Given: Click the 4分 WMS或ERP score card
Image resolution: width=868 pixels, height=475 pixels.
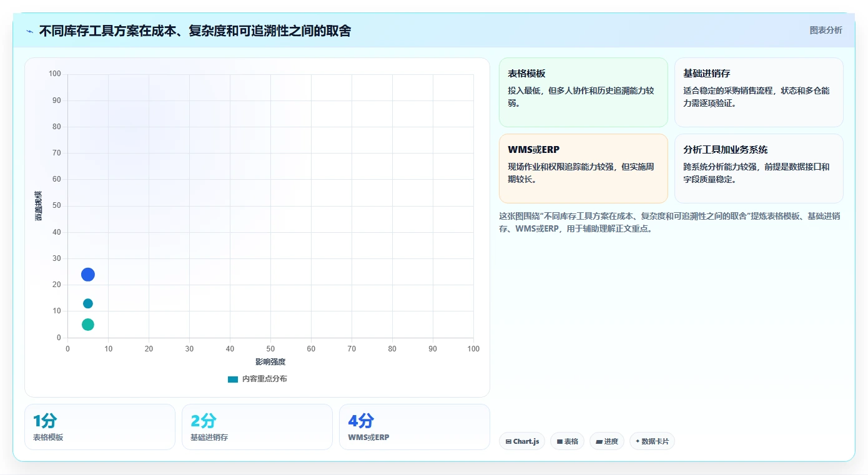Looking at the screenshot, I should coord(415,427).
